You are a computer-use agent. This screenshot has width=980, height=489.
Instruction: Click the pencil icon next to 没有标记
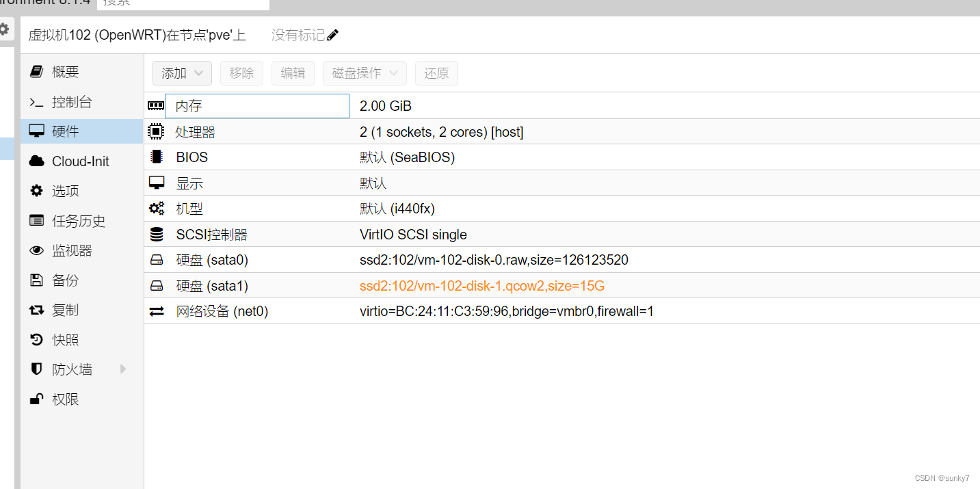pyautogui.click(x=333, y=34)
